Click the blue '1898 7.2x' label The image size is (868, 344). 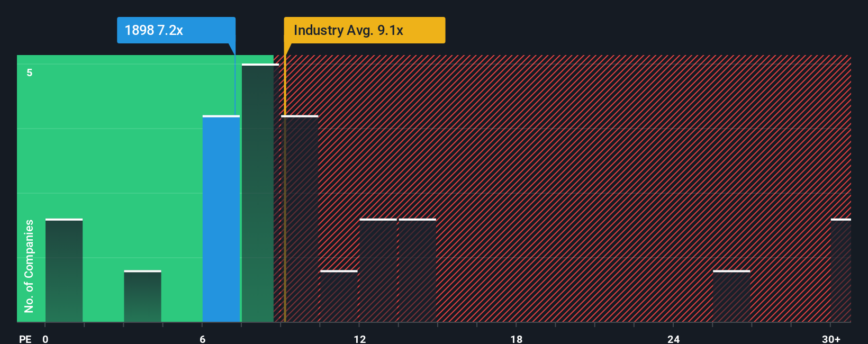pos(176,30)
